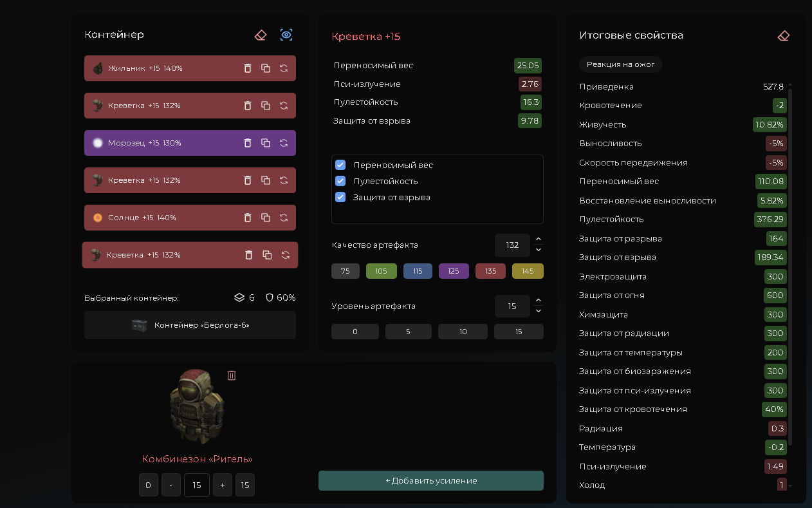Screen dimensions: 812x508
Task: Click the Реакция на ожог tag
Action: click(621, 64)
